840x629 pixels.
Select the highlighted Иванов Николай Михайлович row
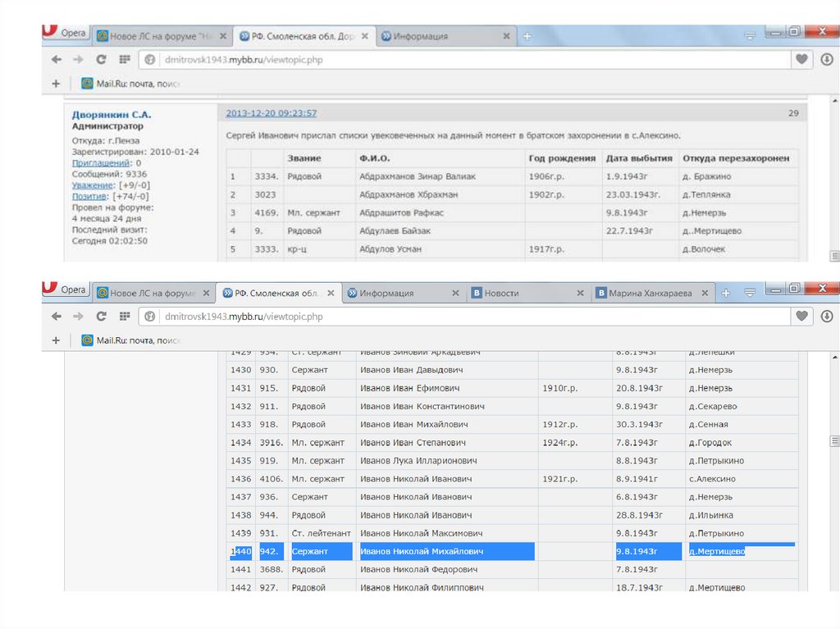click(x=446, y=551)
